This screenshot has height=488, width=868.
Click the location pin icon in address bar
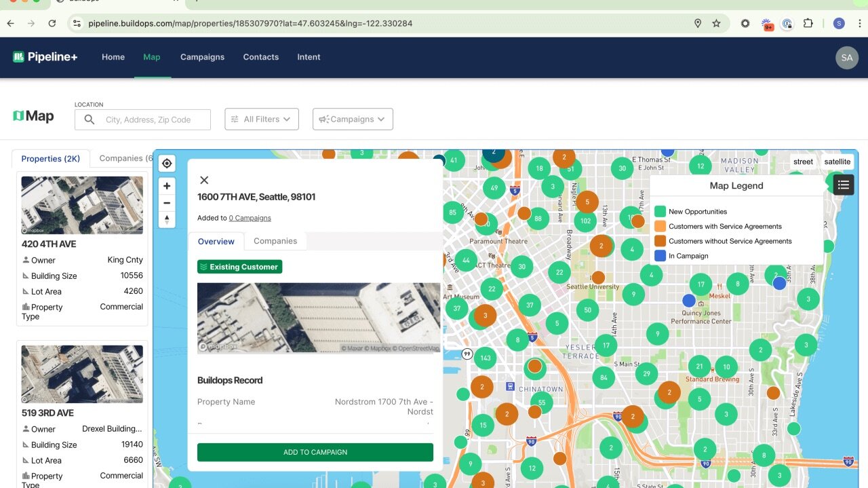pyautogui.click(x=698, y=23)
